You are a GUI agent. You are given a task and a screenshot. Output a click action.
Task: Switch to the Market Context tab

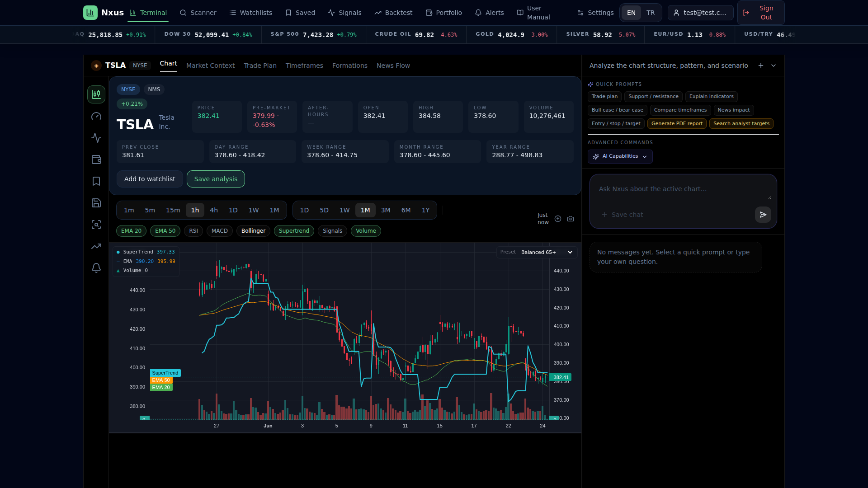(x=210, y=66)
